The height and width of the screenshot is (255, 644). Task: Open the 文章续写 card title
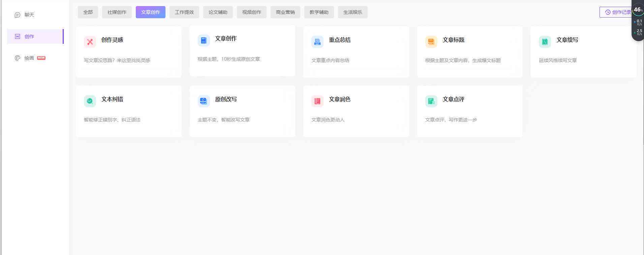point(567,40)
